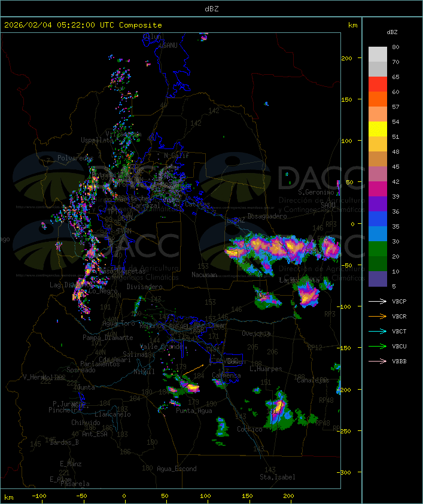Image resolution: width=423 pixels, height=504 pixels.
Task: Click the Punta_Agua map label
Action: point(194,411)
